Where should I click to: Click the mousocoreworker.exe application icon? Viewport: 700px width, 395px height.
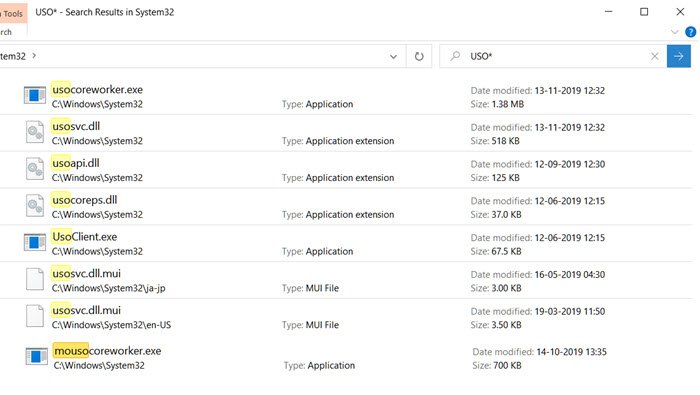pyautogui.click(x=37, y=356)
